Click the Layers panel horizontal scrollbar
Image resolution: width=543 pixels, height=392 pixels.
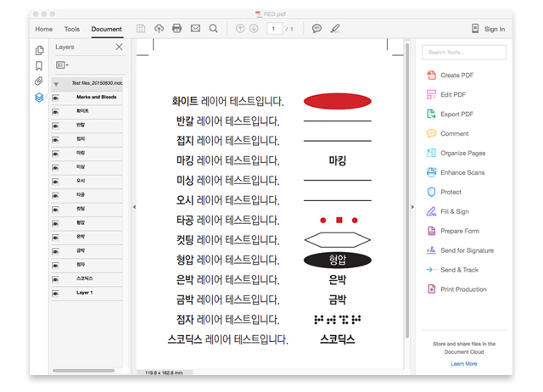[83, 371]
